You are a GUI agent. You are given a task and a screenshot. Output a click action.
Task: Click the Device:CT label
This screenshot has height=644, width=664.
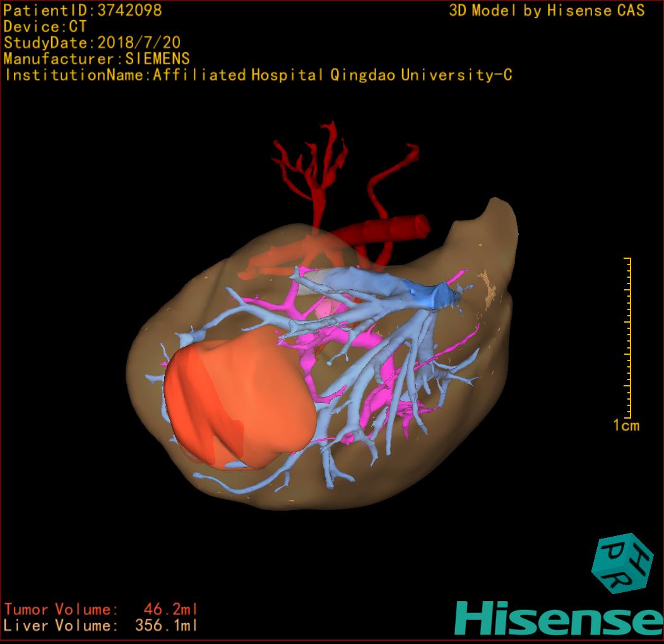click(45, 27)
